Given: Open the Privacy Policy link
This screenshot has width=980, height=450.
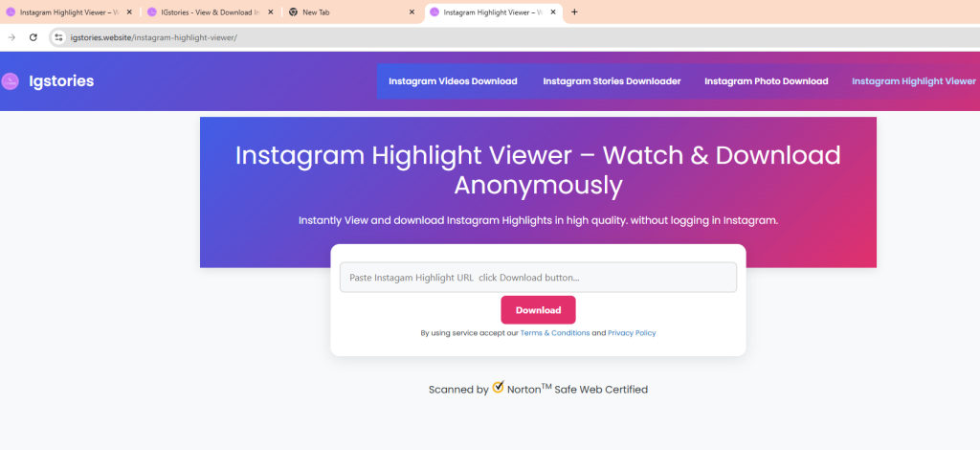Looking at the screenshot, I should (632, 333).
